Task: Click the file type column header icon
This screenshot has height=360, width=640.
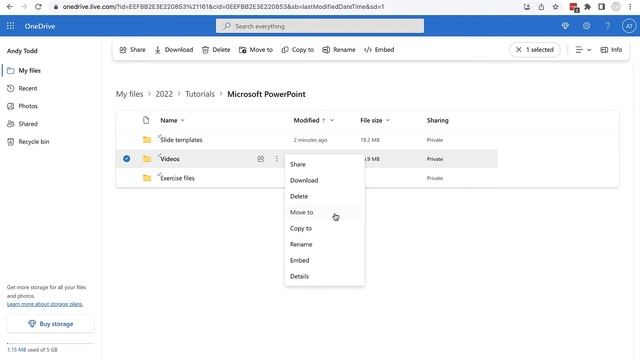Action: click(146, 120)
